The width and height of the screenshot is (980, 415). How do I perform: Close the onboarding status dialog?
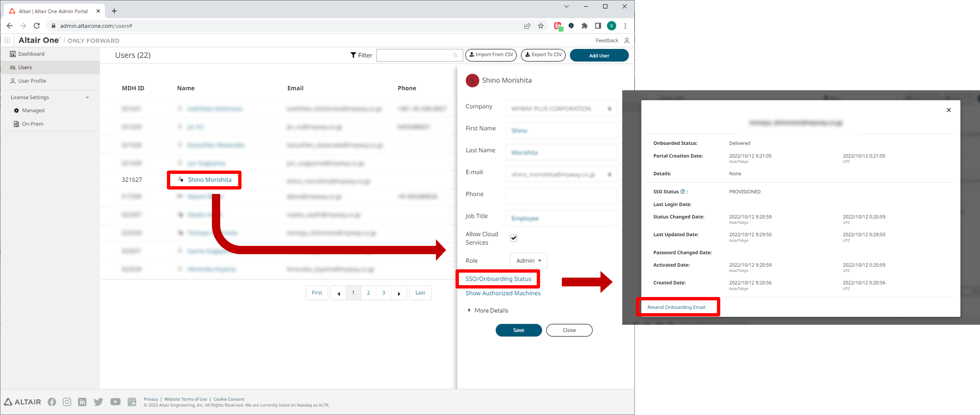949,110
